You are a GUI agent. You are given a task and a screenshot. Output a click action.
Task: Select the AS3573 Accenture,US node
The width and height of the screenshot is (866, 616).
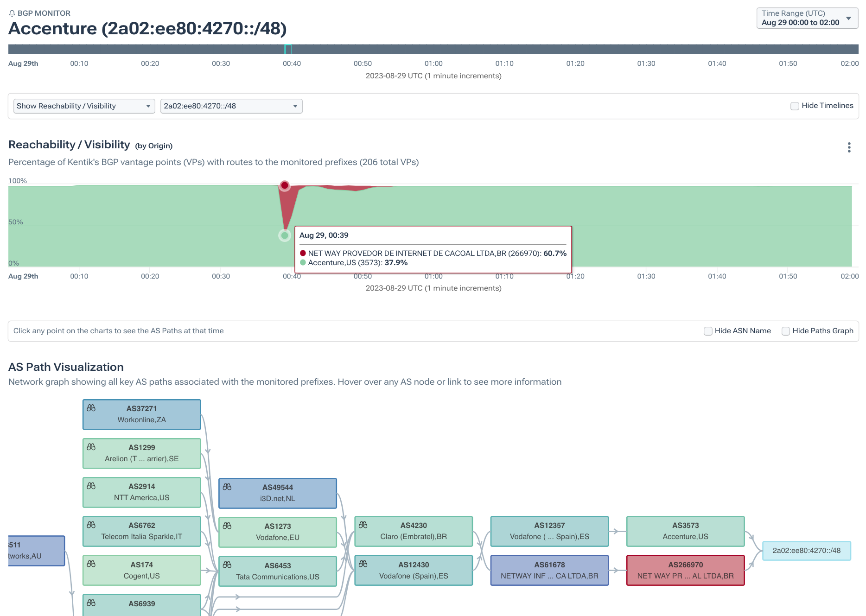coord(685,531)
